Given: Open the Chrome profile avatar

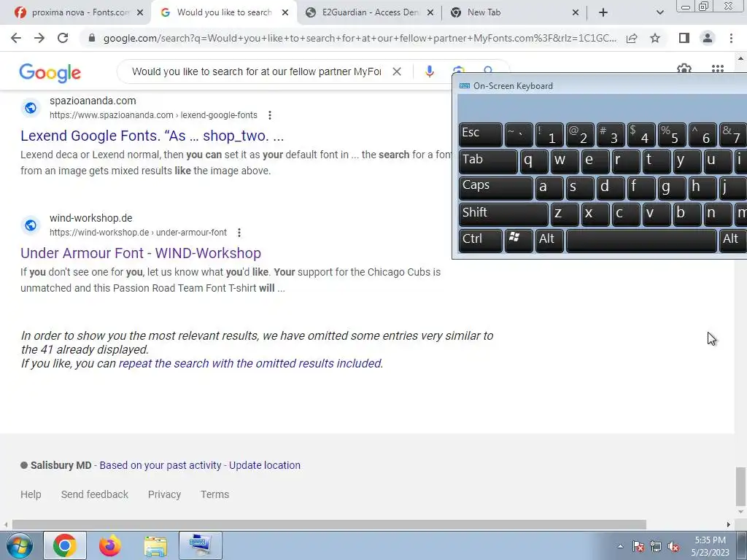Looking at the screenshot, I should (708, 38).
